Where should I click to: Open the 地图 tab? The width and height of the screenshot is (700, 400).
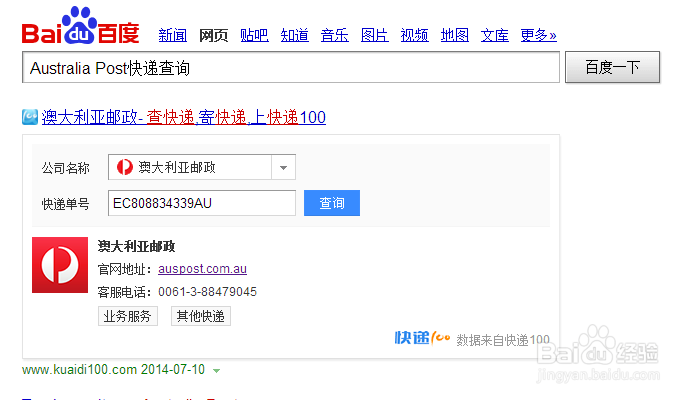click(x=454, y=35)
